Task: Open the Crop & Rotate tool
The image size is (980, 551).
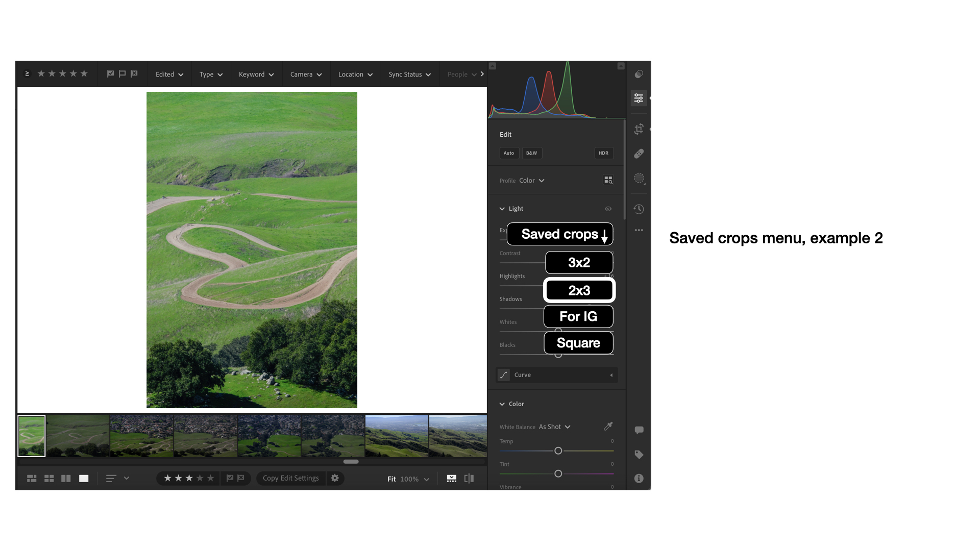Action: coord(639,129)
